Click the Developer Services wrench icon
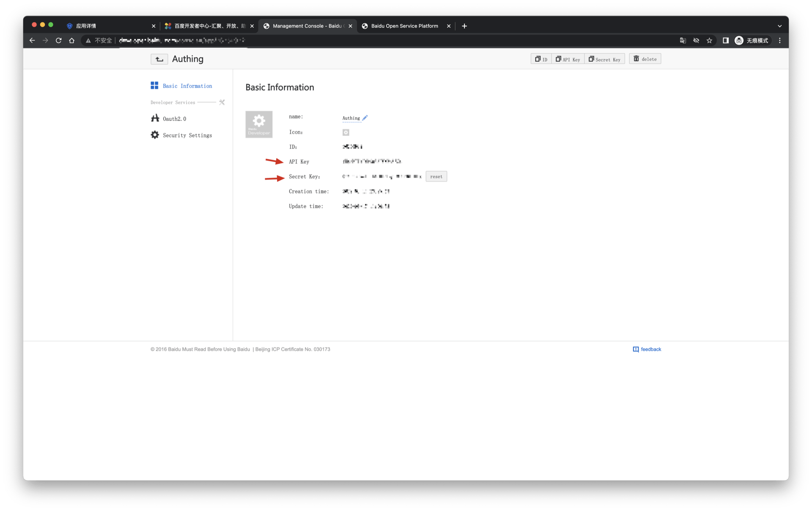812x511 pixels. coord(222,102)
